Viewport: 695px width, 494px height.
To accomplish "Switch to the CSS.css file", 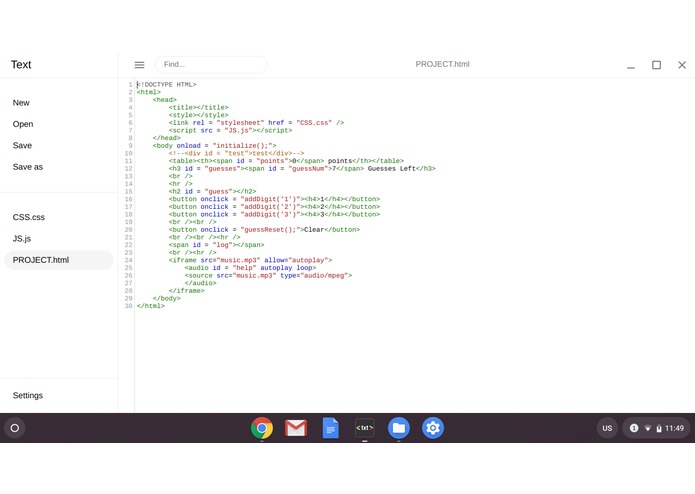I will 28,217.
